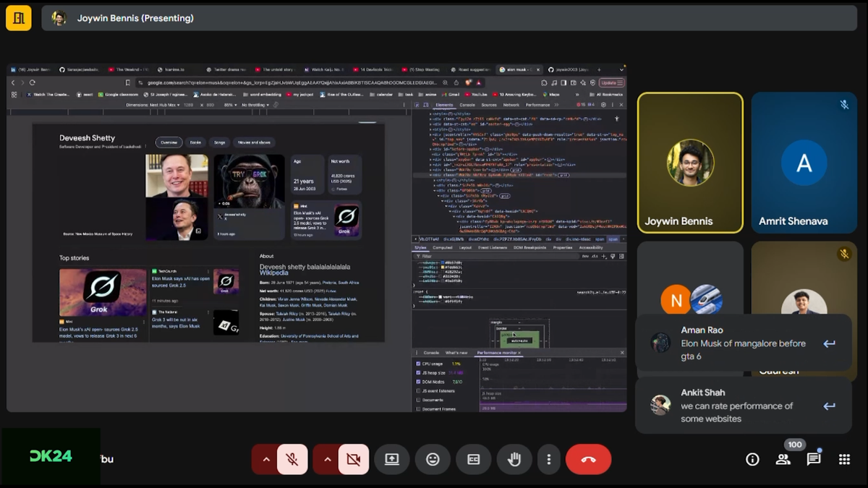Turn on closed captions

coord(474,459)
